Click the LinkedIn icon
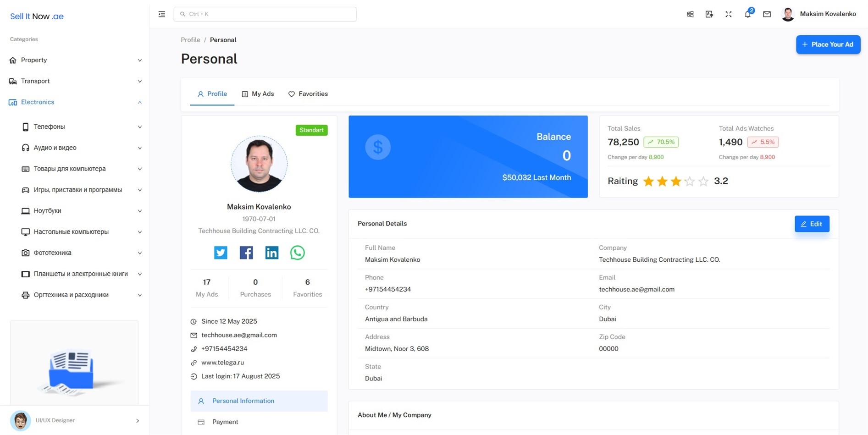This screenshot has height=435, width=868. tap(271, 253)
